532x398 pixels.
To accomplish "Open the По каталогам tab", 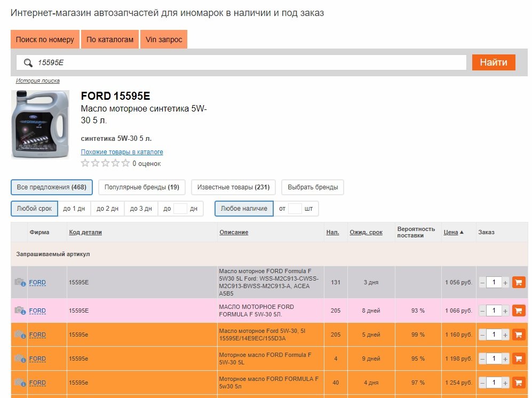I will (x=110, y=39).
